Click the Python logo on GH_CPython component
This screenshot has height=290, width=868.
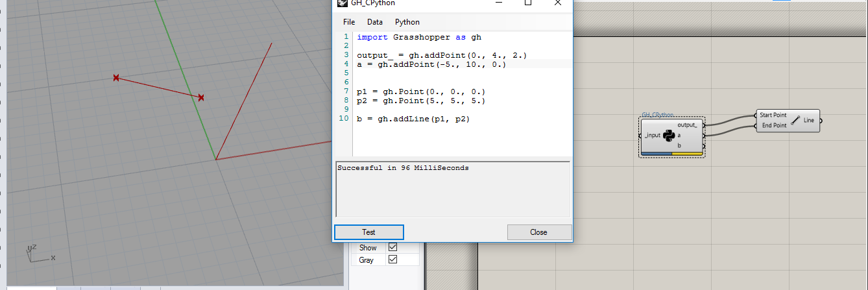(x=669, y=135)
